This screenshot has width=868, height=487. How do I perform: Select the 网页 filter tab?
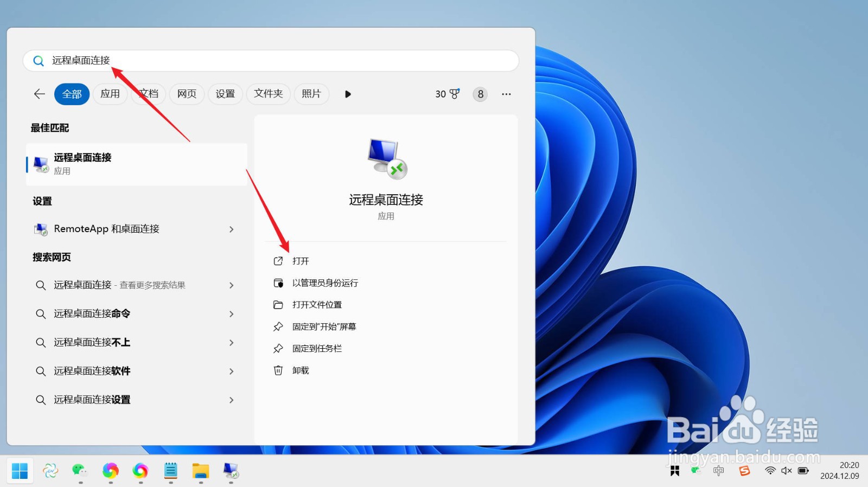187,94
